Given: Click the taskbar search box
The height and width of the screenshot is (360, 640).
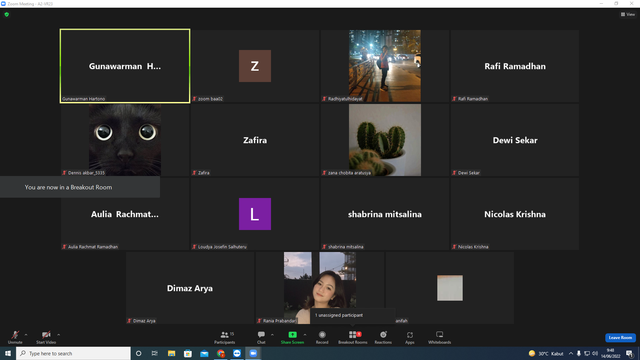Looking at the screenshot, I should (73, 353).
